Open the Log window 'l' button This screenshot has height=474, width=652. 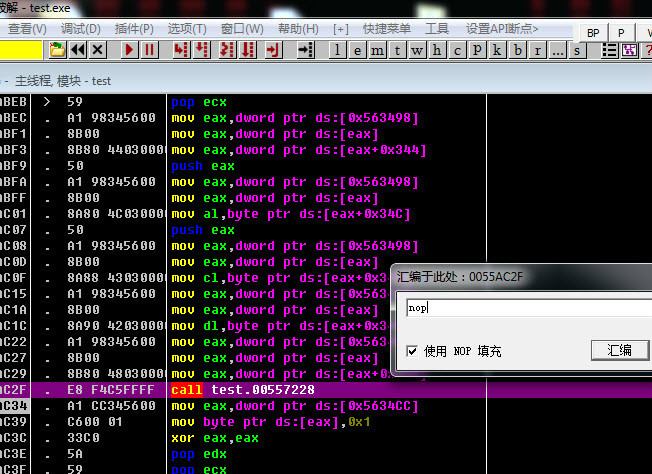tap(338, 50)
